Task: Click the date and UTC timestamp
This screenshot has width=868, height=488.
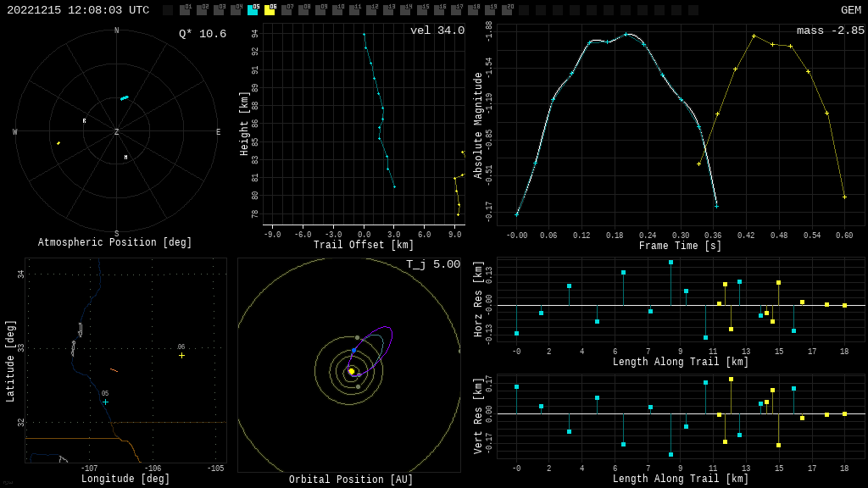Action: tap(78, 10)
